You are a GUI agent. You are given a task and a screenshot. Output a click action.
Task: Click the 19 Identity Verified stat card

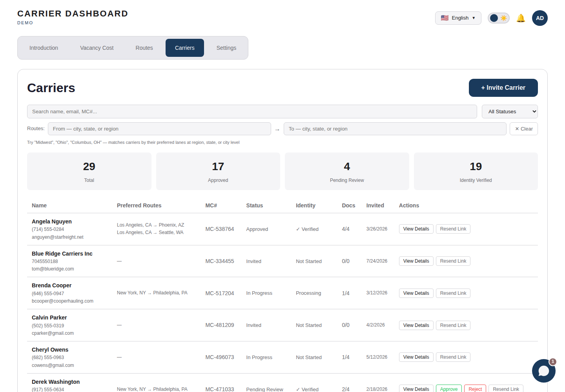(x=476, y=171)
